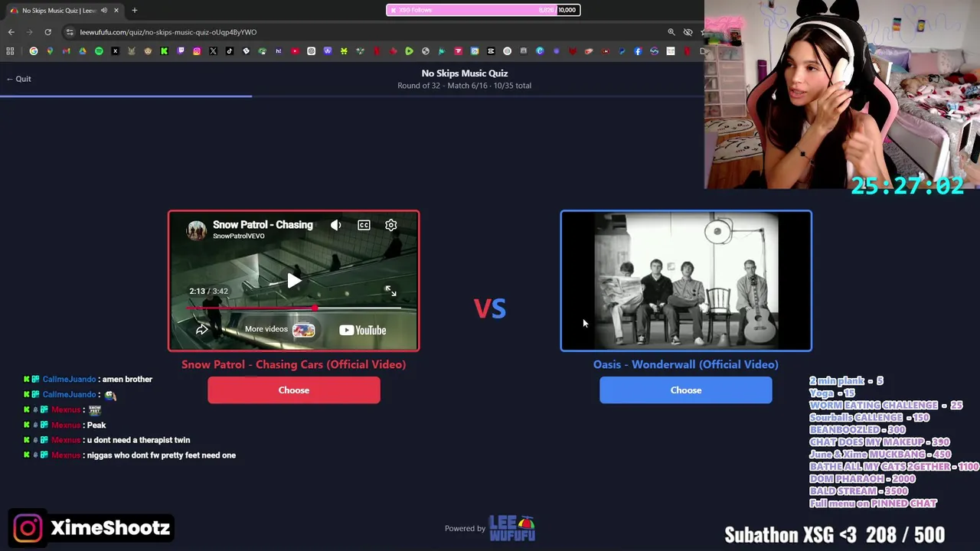Open the YouTube bookmark in bookmarks bar

pos(295,51)
